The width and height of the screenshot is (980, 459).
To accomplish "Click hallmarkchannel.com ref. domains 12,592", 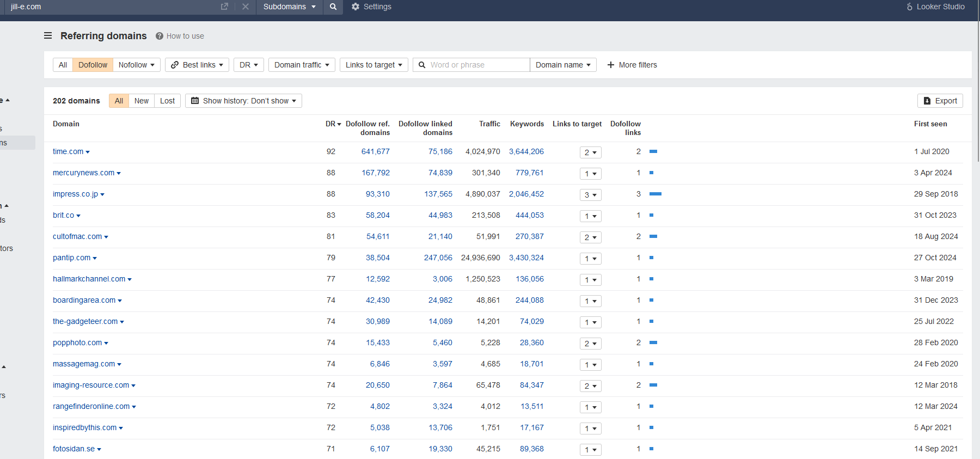I will point(377,279).
